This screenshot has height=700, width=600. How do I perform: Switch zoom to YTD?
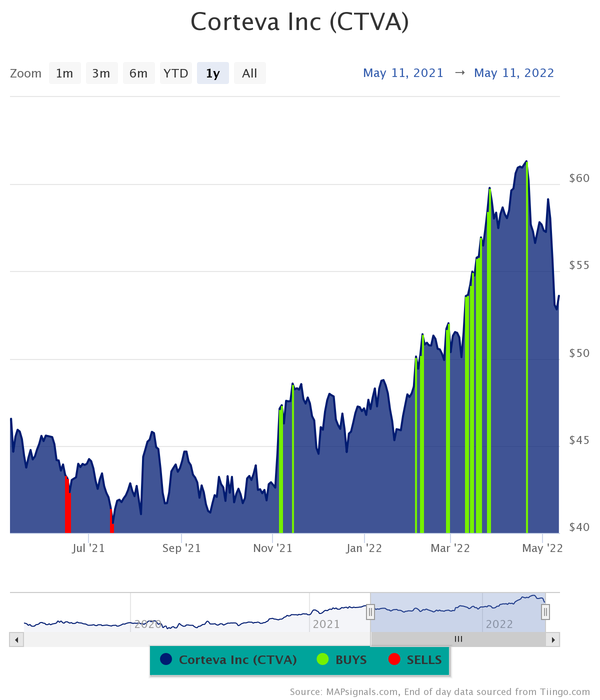[x=176, y=73]
